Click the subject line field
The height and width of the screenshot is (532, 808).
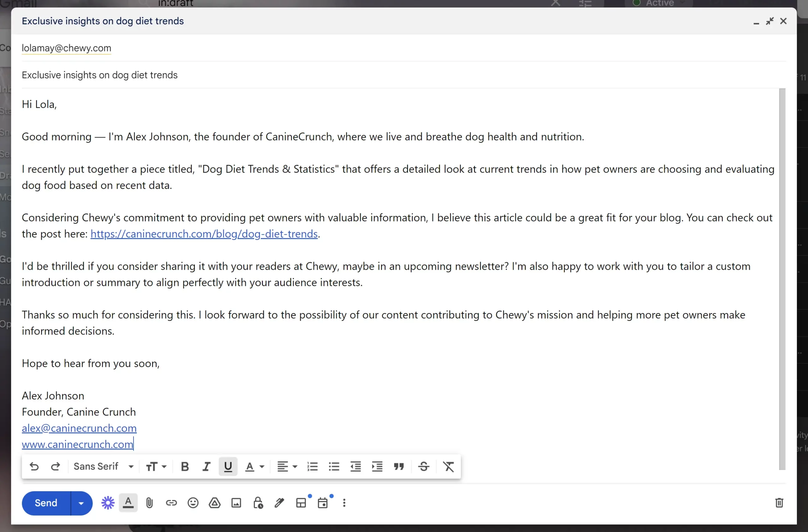[x=404, y=75]
